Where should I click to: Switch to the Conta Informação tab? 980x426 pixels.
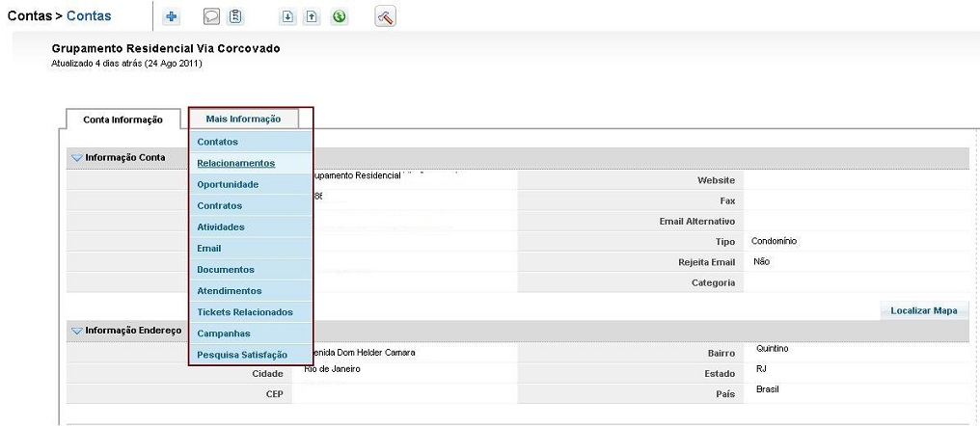[122, 120]
